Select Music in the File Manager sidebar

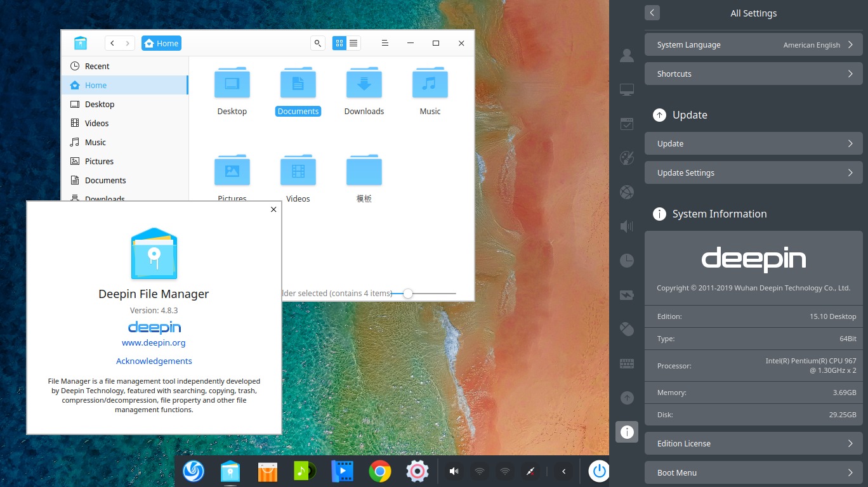pos(124,142)
